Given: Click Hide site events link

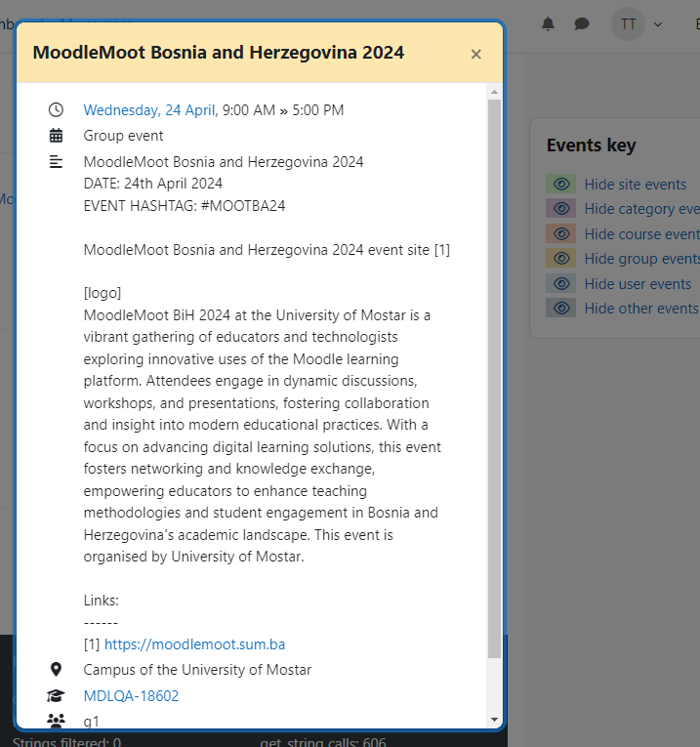Looking at the screenshot, I should (x=636, y=185).
